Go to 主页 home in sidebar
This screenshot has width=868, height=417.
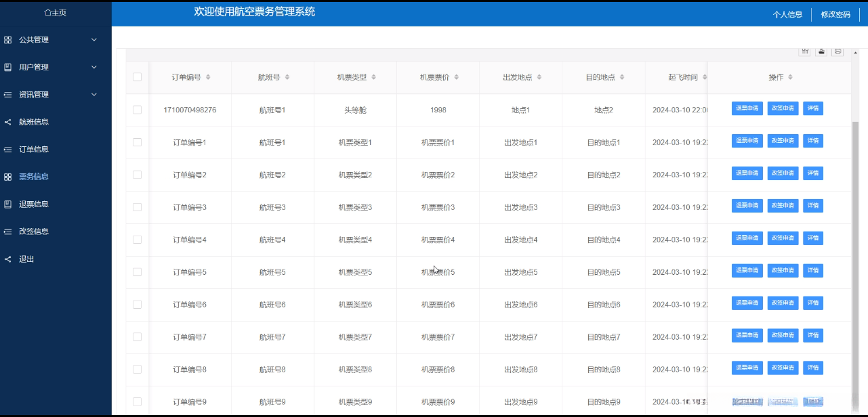[x=56, y=13]
